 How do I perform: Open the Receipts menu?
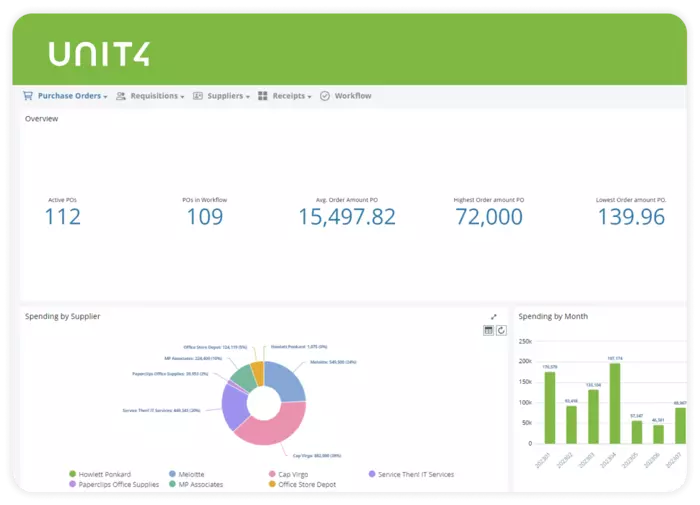click(288, 96)
